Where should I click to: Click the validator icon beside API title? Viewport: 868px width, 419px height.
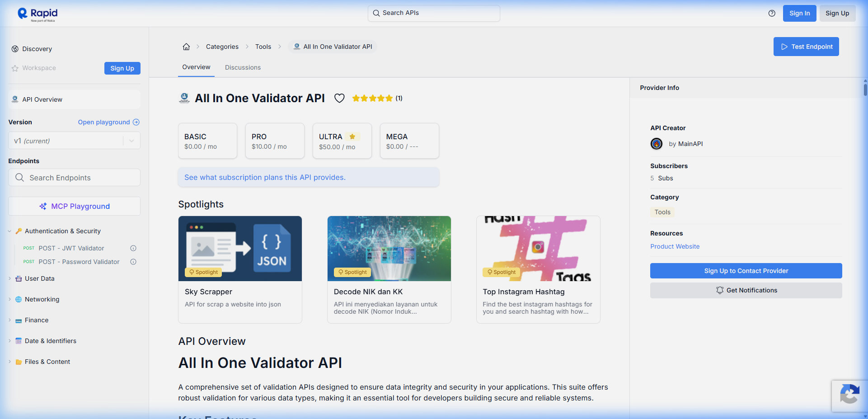point(184,98)
